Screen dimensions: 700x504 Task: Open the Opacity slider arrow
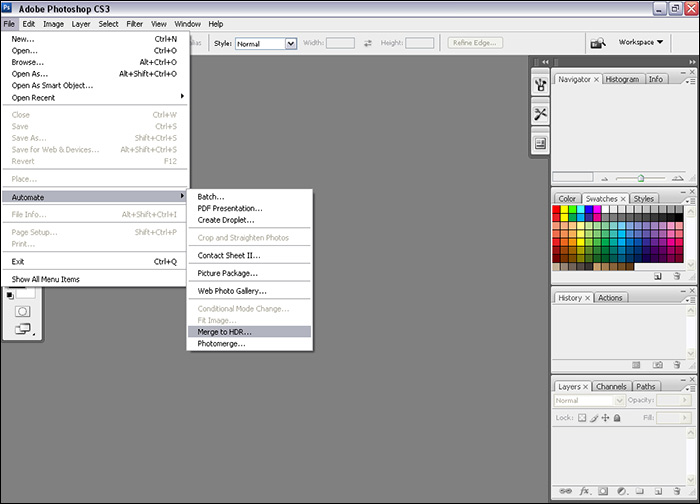click(684, 400)
